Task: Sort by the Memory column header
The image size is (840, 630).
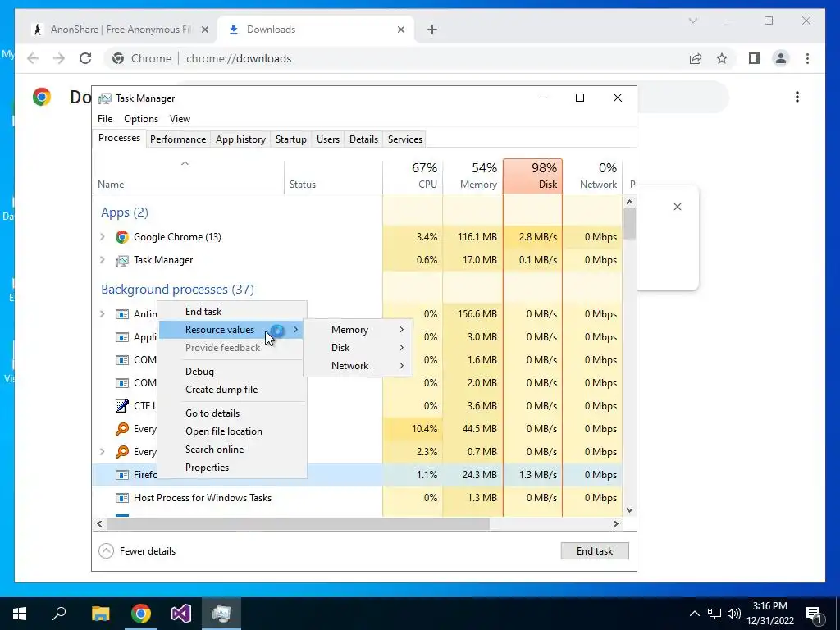Action: [473, 176]
